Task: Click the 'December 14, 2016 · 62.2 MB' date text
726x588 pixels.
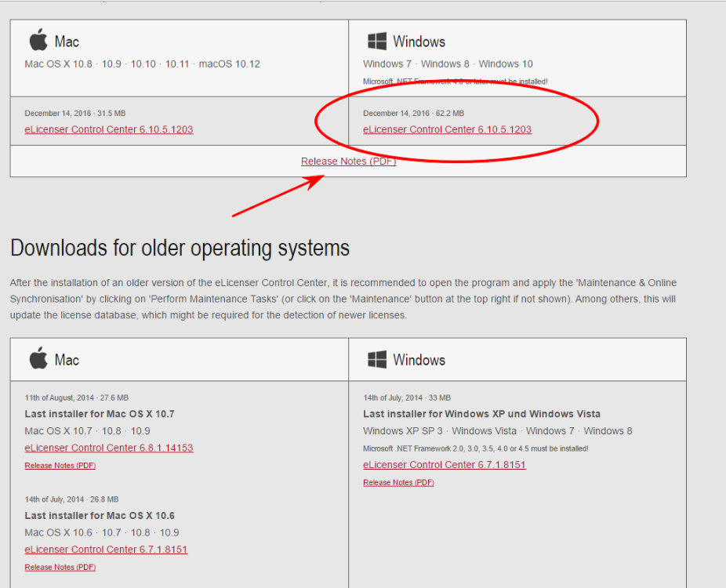Action: pos(413,114)
